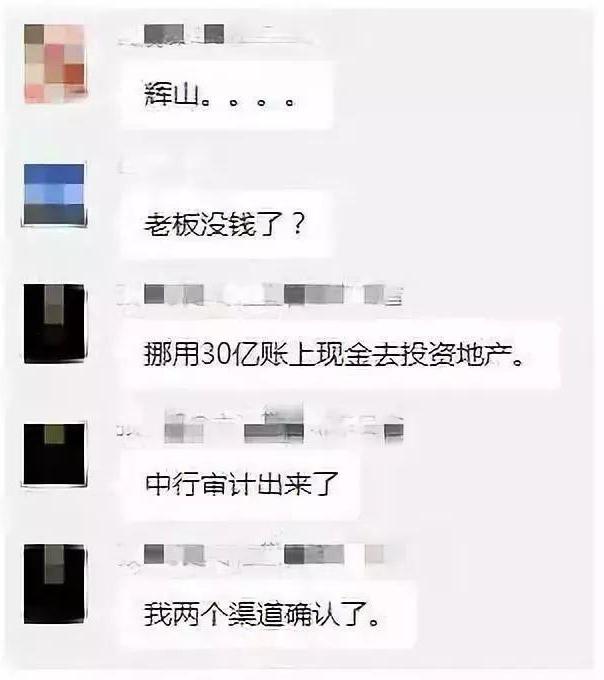The image size is (604, 680).
Task: Select the 中行审计出来了 message bubble
Action: click(x=240, y=484)
